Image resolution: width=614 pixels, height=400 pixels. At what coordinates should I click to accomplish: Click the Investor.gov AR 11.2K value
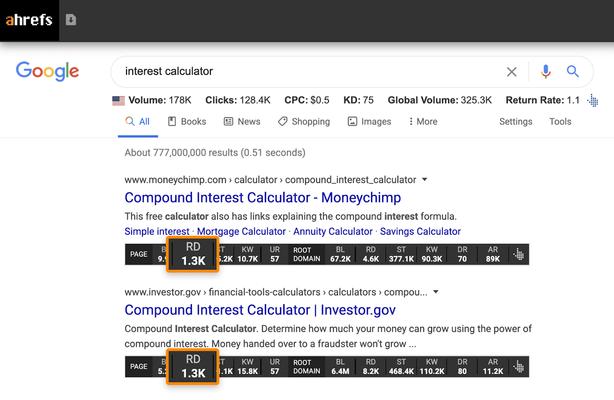click(493, 367)
